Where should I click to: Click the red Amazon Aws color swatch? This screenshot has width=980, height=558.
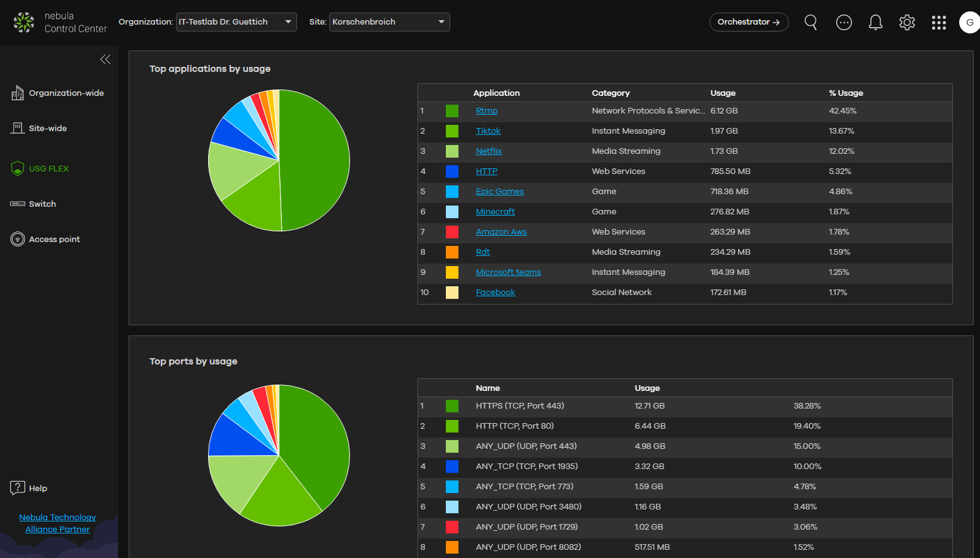(452, 232)
